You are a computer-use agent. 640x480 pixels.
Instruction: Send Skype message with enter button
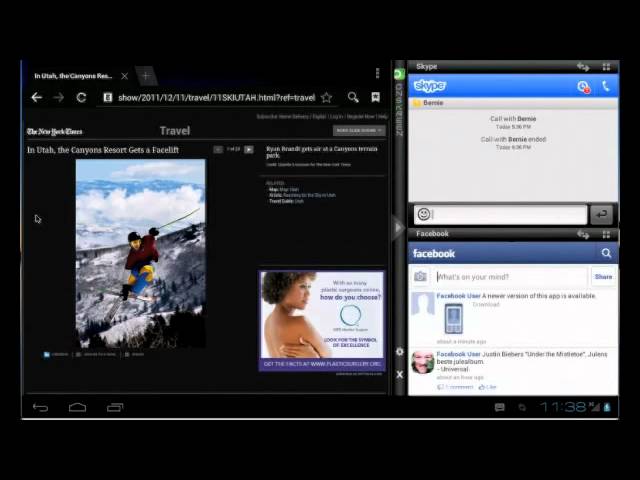coord(601,214)
